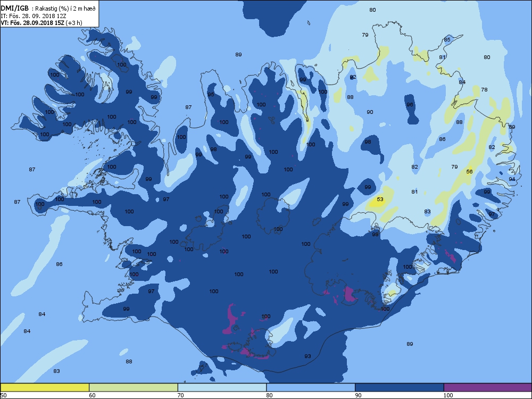Click the '96' humidity value
The height and width of the screenshot is (399, 532).
(410, 104)
